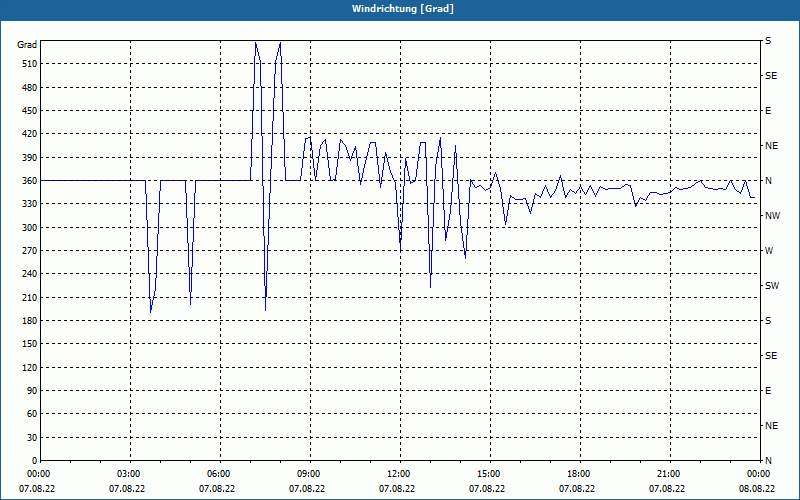The height and width of the screenshot is (500, 800).
Task: Select the 09:00 time label
Action: pos(308,474)
